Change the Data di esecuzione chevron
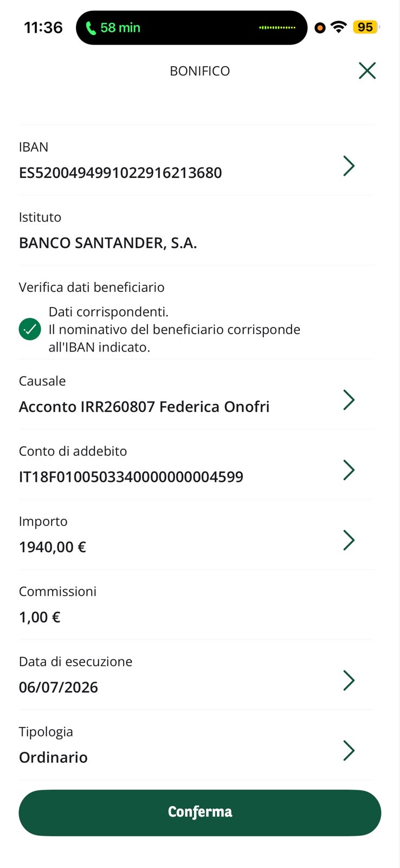The width and height of the screenshot is (400, 868). pos(349,680)
